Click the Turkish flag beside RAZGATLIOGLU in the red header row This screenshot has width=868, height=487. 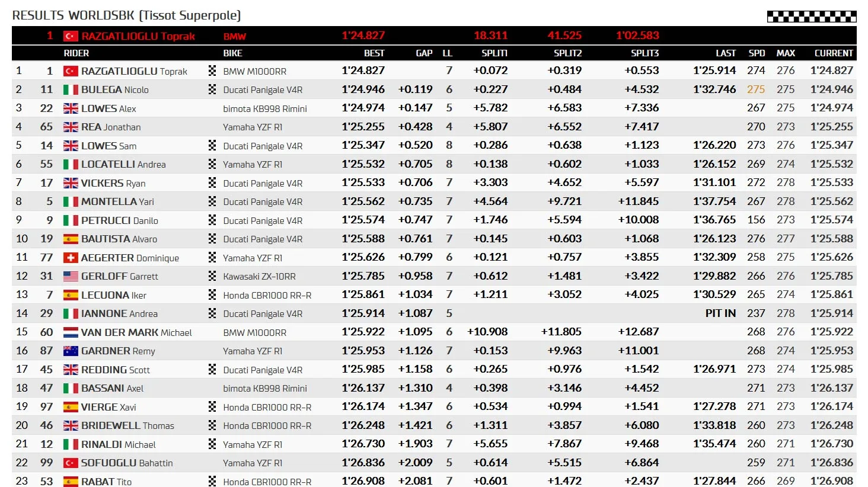pos(71,36)
